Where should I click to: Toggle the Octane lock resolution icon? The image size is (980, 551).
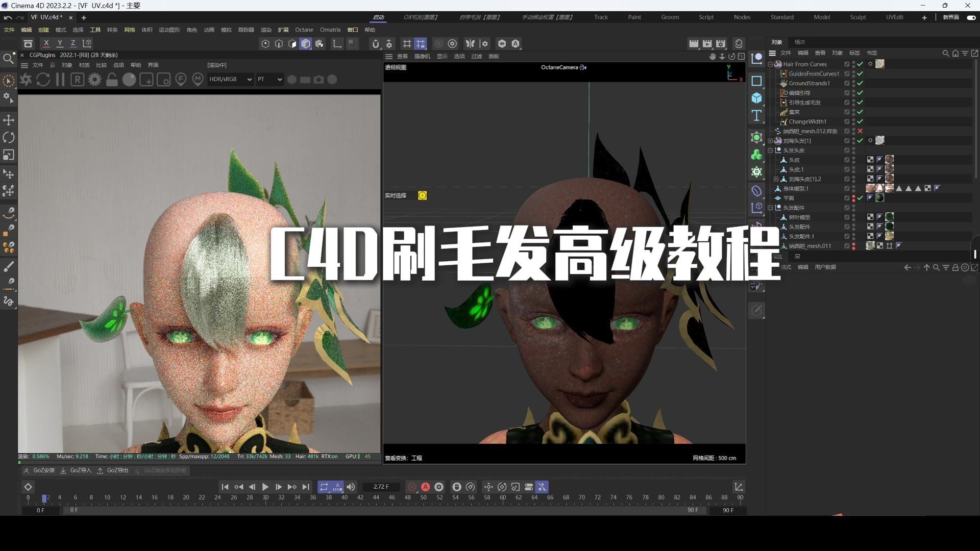112,80
